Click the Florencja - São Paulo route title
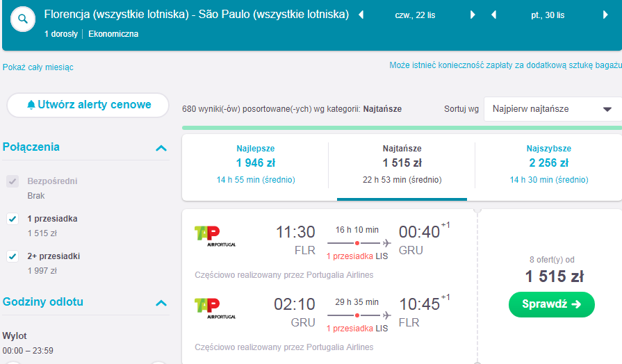The width and height of the screenshot is (622, 364). point(197,15)
